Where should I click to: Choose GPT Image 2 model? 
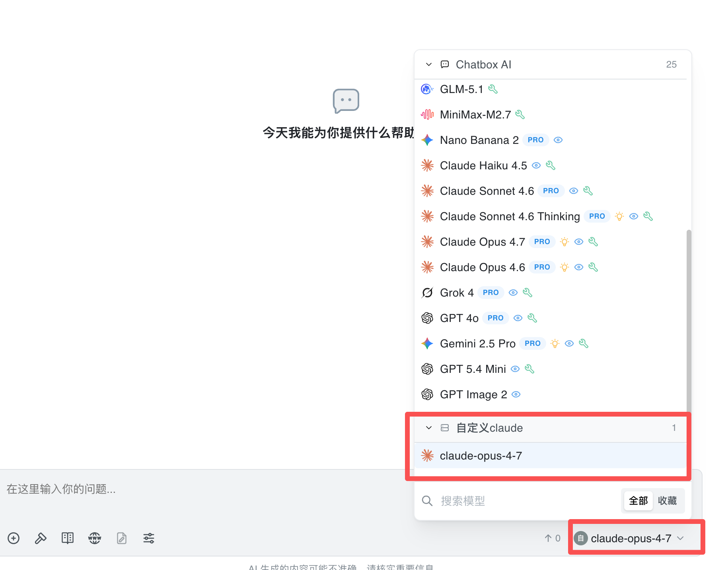pos(551,394)
